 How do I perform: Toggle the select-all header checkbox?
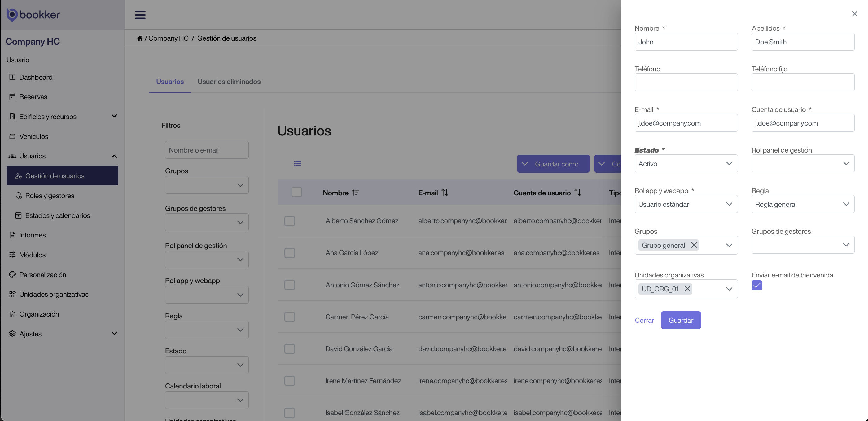pyautogui.click(x=296, y=192)
